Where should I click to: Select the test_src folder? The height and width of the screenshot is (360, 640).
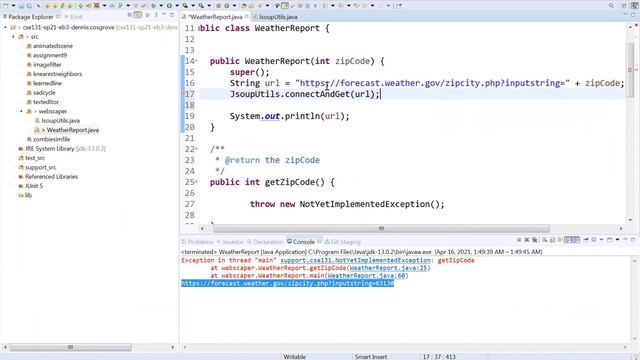[32, 158]
